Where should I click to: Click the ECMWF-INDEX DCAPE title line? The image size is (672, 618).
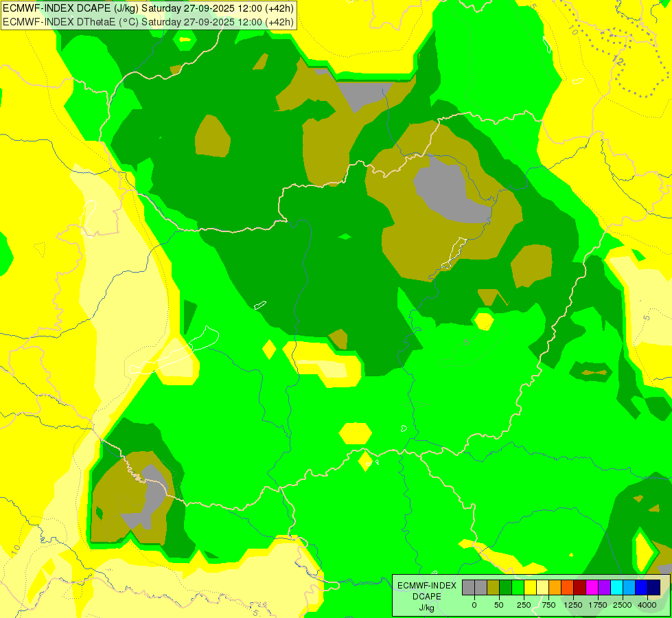pos(148,8)
